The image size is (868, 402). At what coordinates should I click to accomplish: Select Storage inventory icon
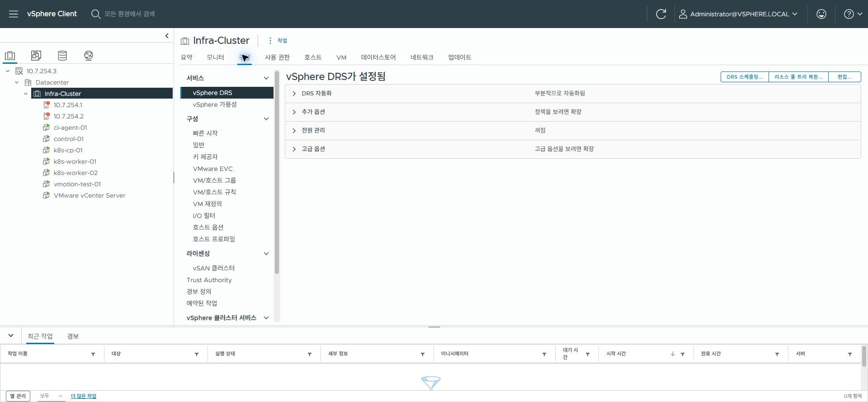tap(62, 56)
